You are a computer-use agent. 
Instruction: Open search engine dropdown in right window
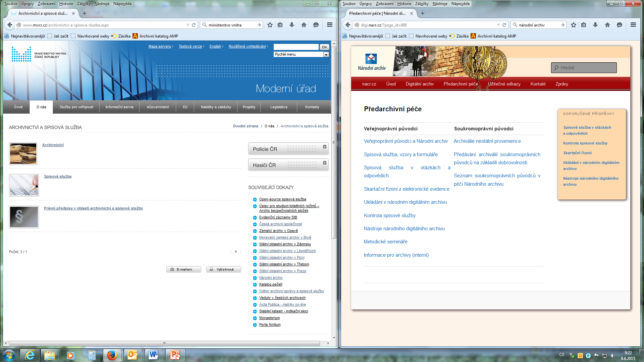pos(515,25)
